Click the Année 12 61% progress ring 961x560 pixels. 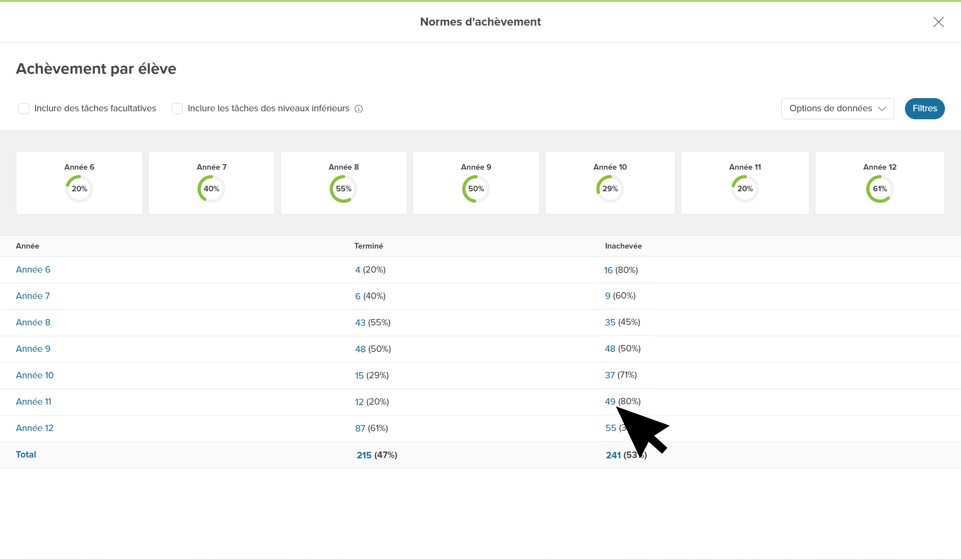pyautogui.click(x=880, y=189)
